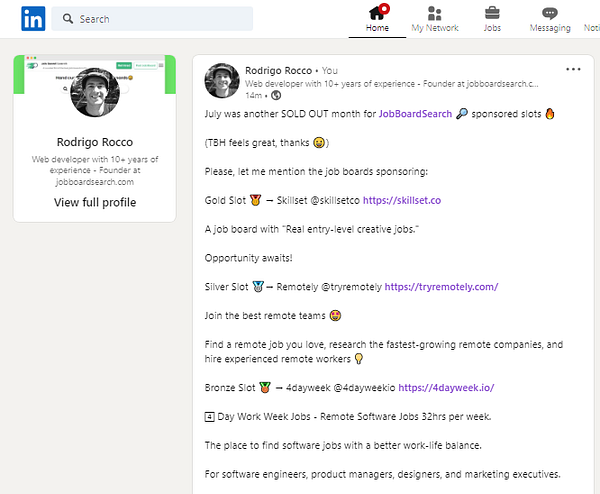Open the post author's avatar

(222, 81)
